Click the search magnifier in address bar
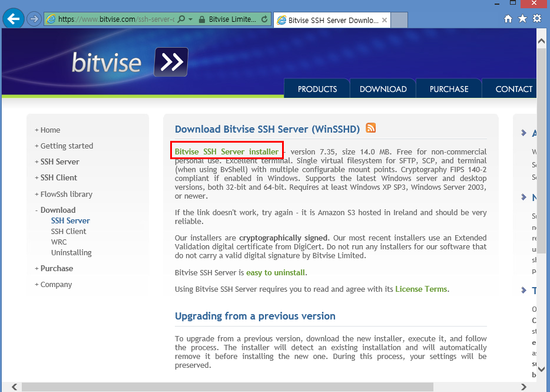The width and height of the screenshot is (550, 392). tap(181, 19)
